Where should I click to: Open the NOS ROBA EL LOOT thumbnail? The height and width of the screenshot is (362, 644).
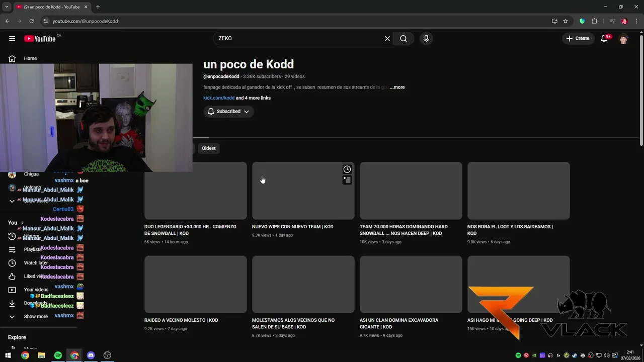pos(518,191)
